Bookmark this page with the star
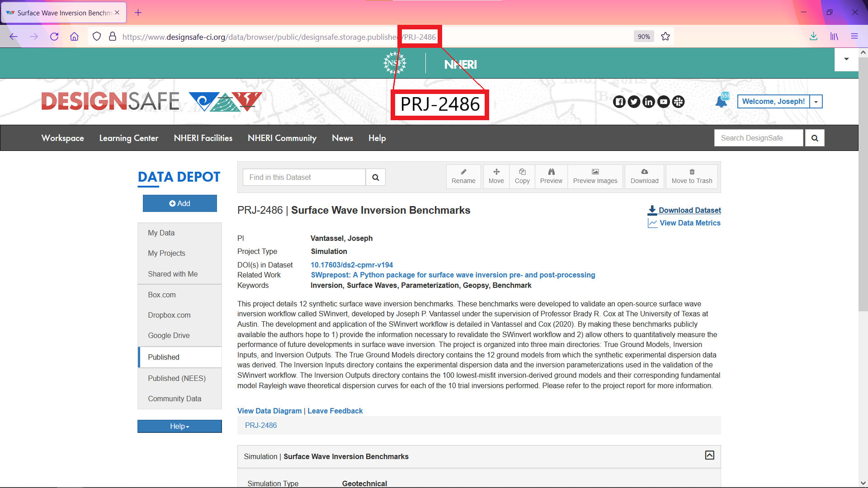This screenshot has width=868, height=488. click(x=665, y=37)
